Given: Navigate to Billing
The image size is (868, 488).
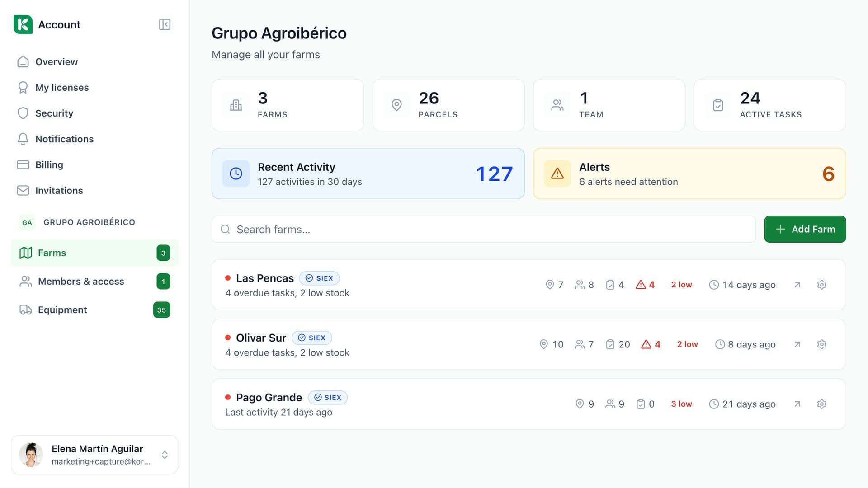Looking at the screenshot, I should 40,165.
